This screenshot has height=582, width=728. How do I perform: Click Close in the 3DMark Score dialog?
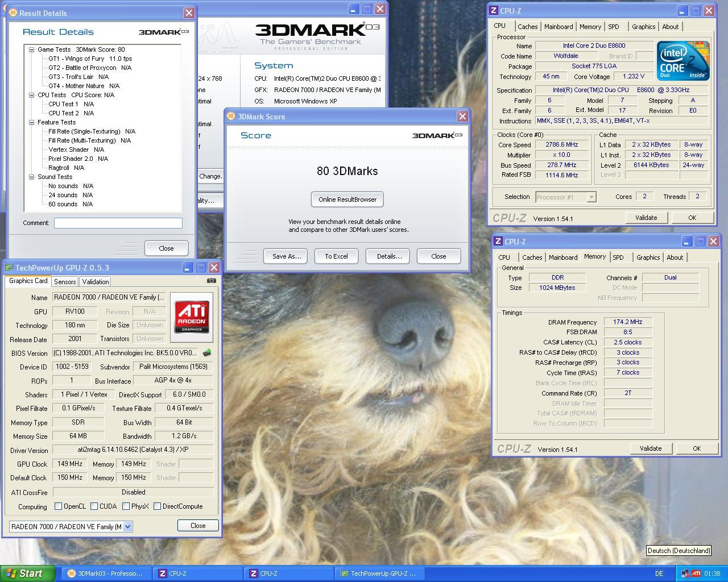tap(439, 256)
